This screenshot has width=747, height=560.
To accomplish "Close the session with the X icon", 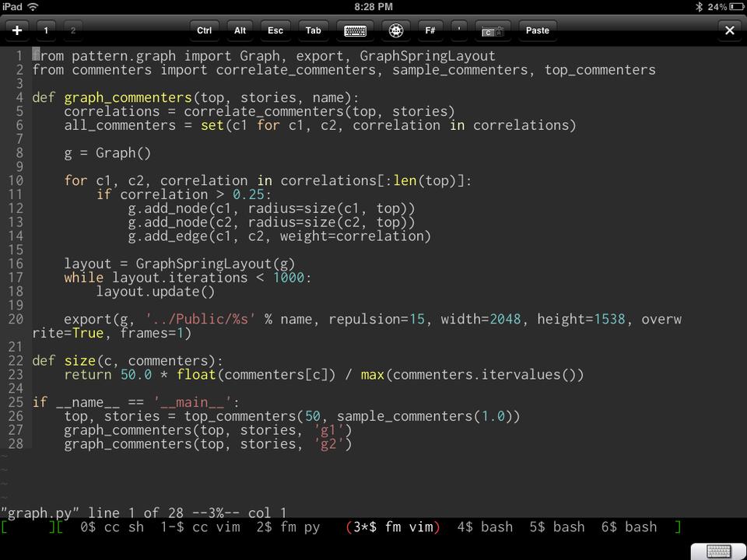I will tap(729, 30).
